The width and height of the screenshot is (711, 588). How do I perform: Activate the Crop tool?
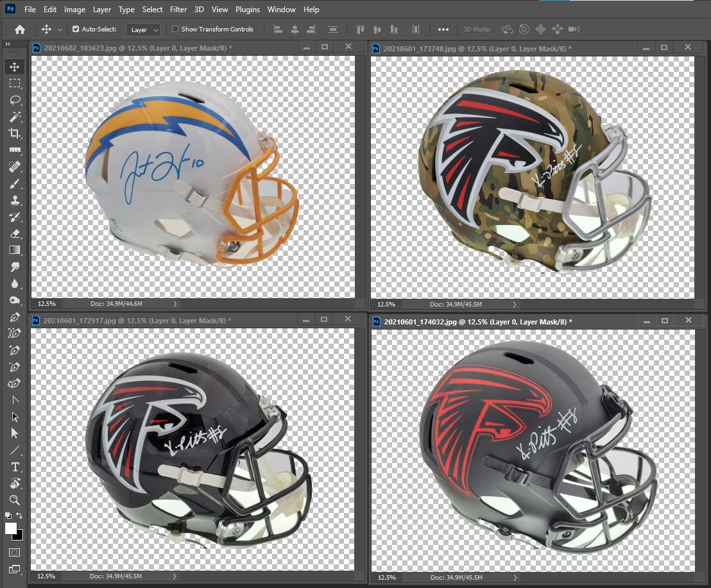click(14, 133)
